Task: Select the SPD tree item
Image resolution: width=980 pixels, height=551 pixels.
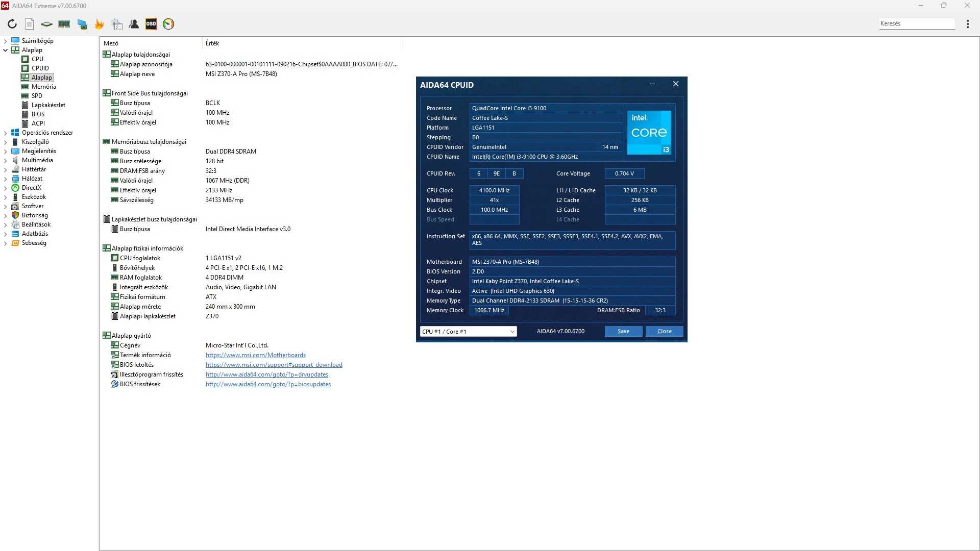Action: (37, 96)
